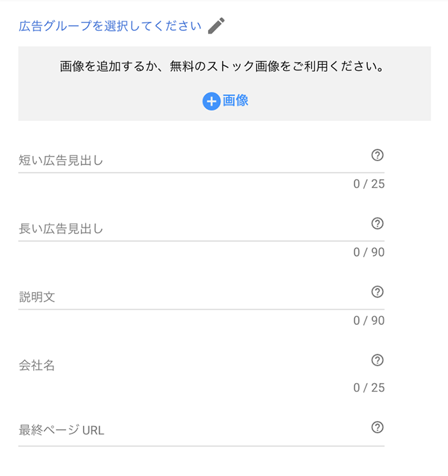
Task: Click the blue 画像 add label
Action: pyautogui.click(x=235, y=100)
